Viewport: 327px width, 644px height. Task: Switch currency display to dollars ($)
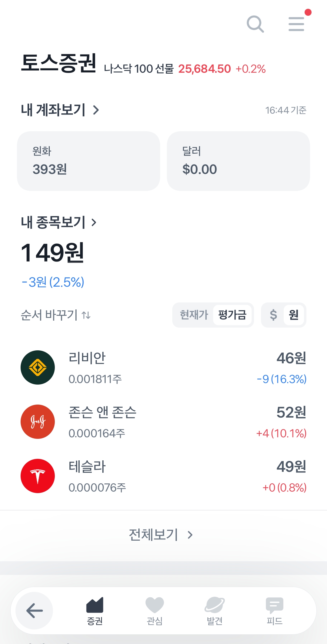tap(273, 315)
